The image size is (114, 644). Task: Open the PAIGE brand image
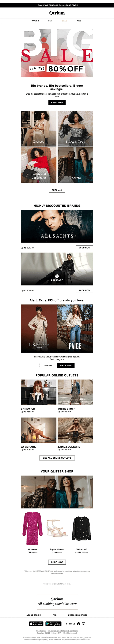click(75, 329)
